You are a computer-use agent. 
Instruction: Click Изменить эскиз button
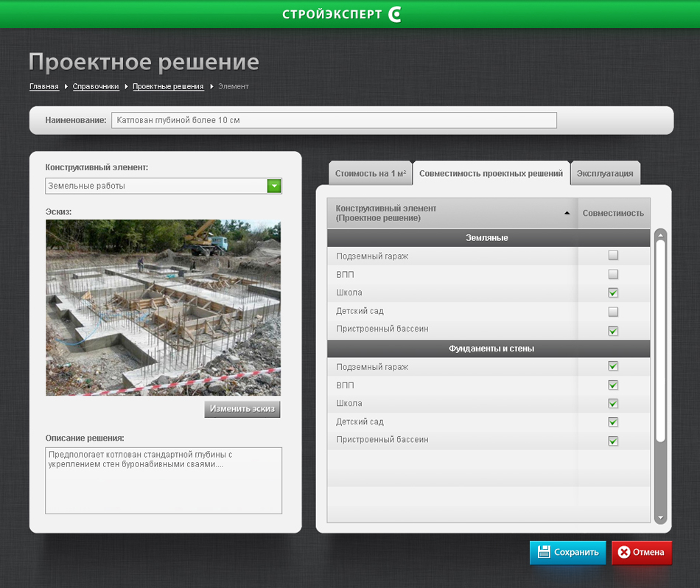(x=242, y=409)
